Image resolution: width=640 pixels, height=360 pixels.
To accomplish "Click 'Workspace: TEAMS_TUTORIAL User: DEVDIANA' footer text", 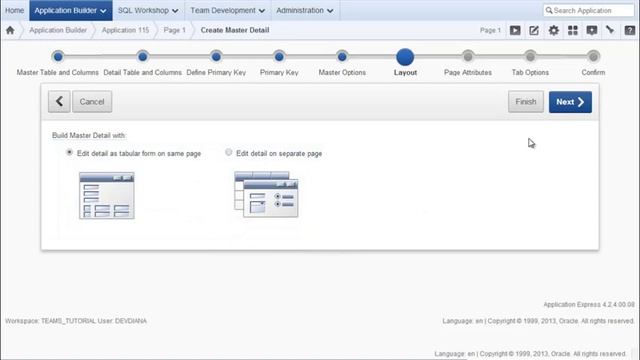I will point(76,321).
